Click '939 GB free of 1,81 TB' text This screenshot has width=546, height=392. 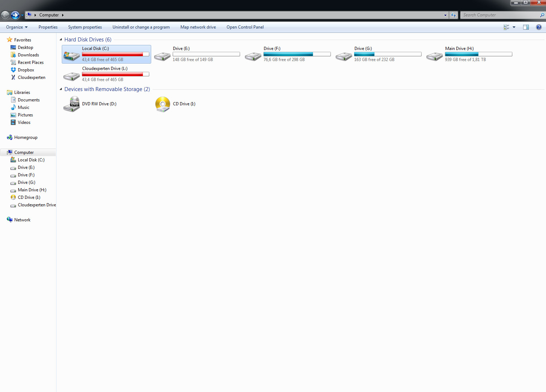click(465, 60)
